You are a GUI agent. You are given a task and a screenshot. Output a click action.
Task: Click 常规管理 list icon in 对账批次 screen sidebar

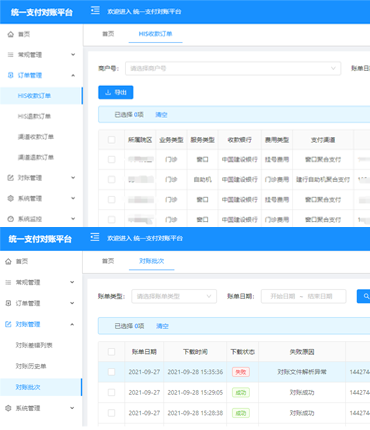pos(9,282)
